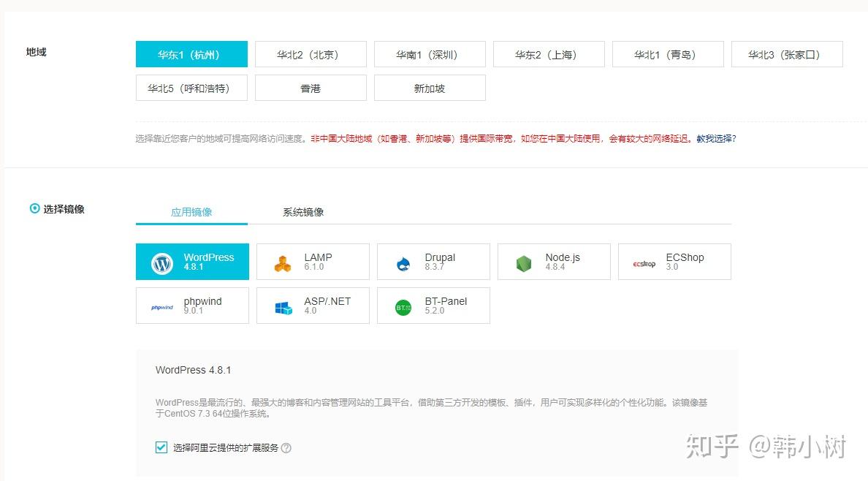Select WordPress 4.8.1 image card
This screenshot has width=868, height=481.
[x=192, y=262]
